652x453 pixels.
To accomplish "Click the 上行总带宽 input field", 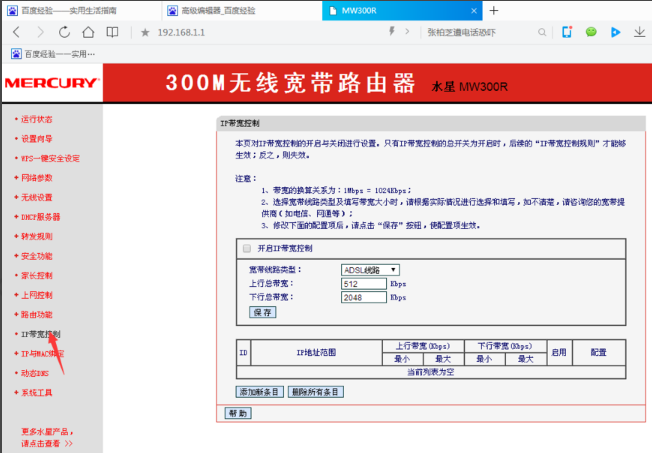I will (x=362, y=283).
